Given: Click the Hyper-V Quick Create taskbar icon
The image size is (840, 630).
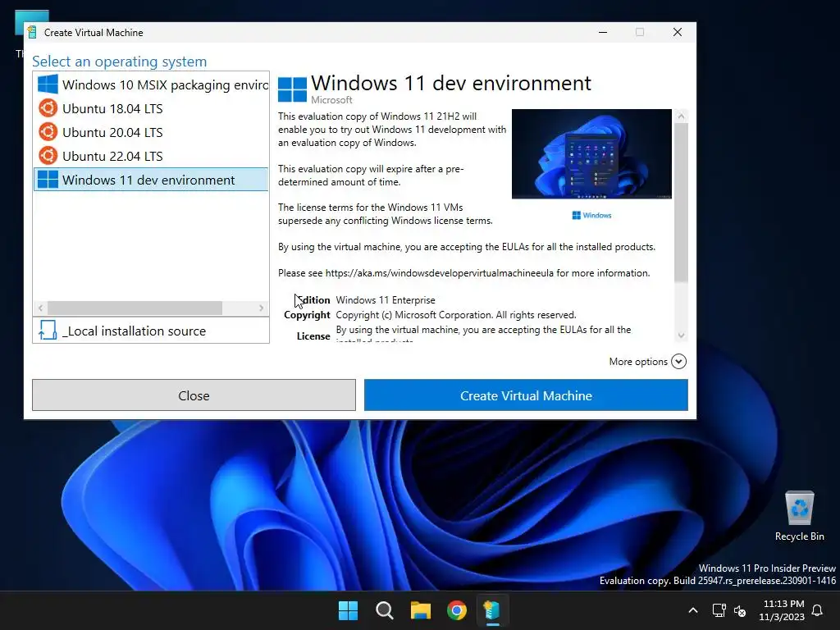Looking at the screenshot, I should [x=492, y=610].
